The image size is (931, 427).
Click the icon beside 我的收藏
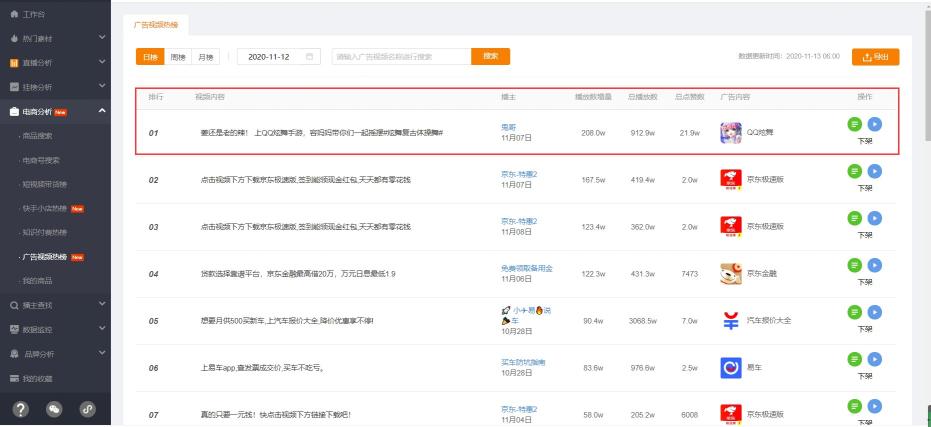pos(14,378)
